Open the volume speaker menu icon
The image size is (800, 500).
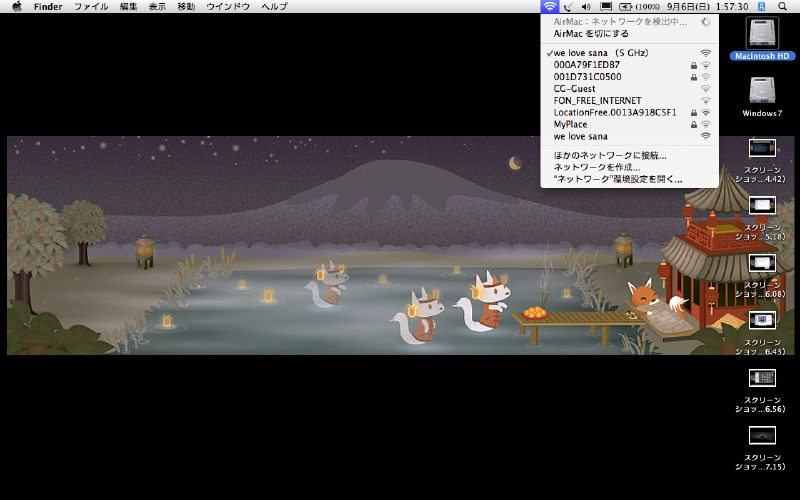(x=586, y=7)
